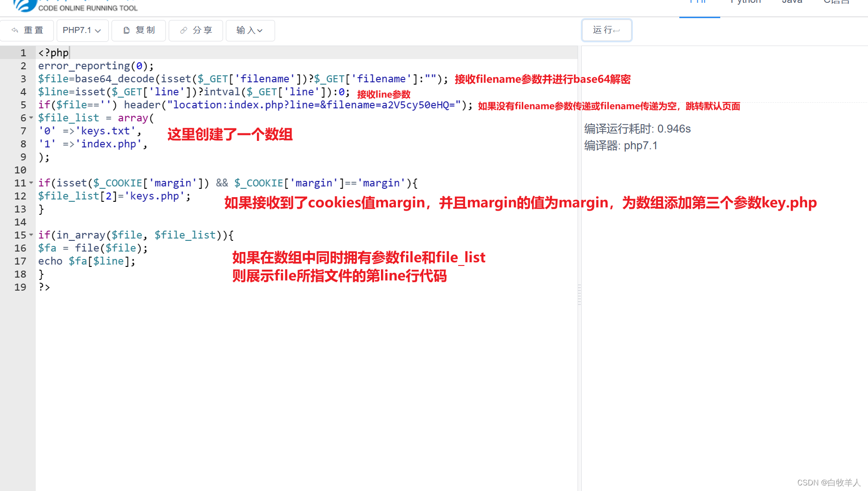Image resolution: width=868 pixels, height=491 pixels.
Task: Collapse the array fold arrow on line 6
Action: pos(31,118)
